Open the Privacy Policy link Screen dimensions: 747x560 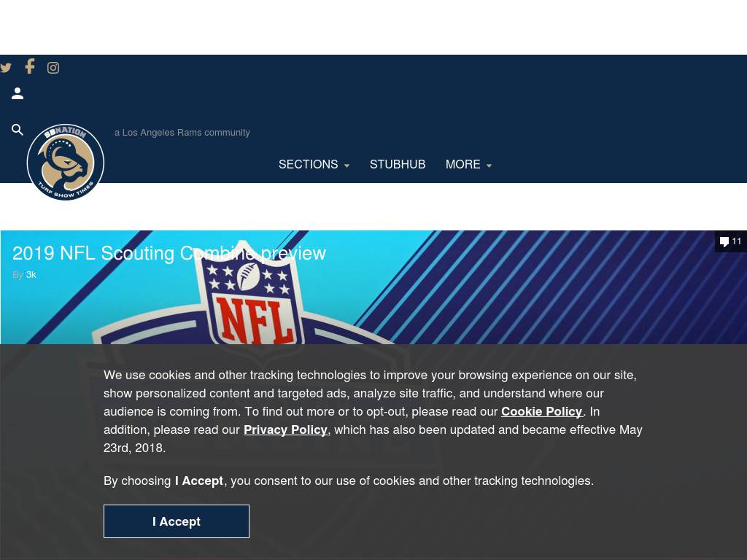285,429
